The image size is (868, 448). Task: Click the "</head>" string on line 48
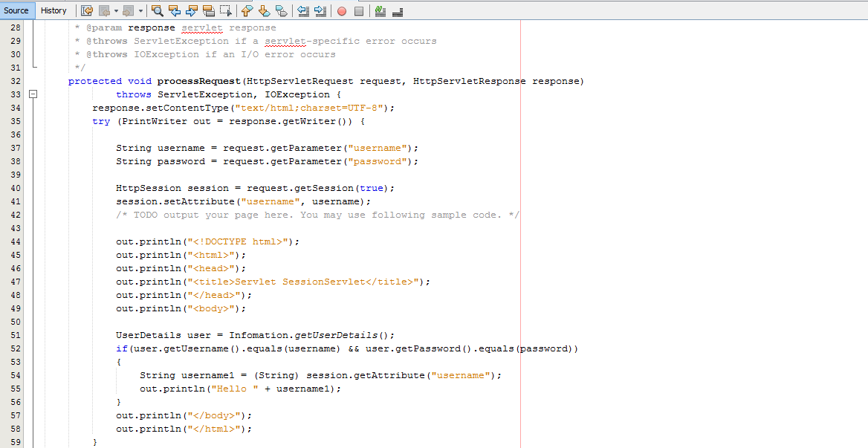214,296
